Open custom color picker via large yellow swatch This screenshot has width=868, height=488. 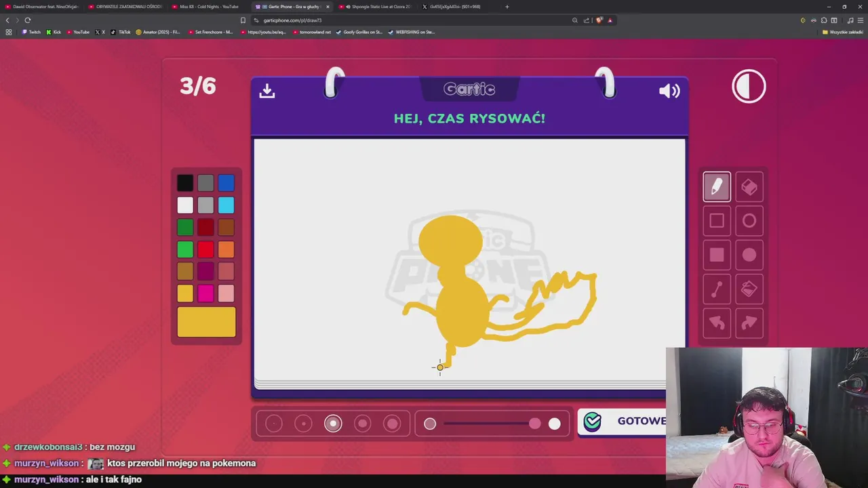click(x=206, y=322)
